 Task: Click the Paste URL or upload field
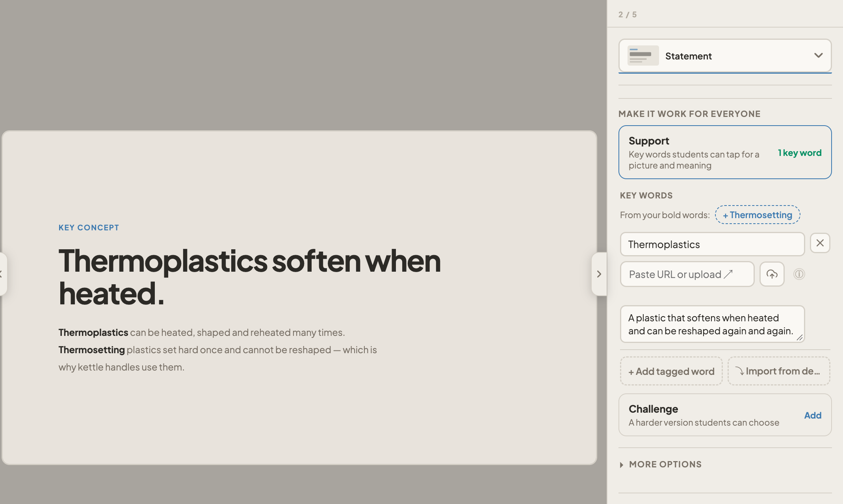[687, 274]
